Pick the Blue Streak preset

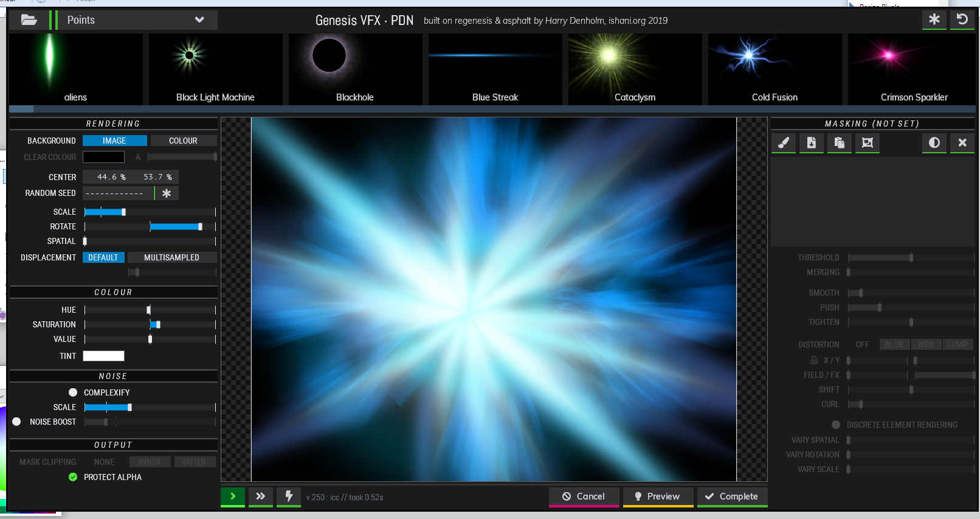495,69
